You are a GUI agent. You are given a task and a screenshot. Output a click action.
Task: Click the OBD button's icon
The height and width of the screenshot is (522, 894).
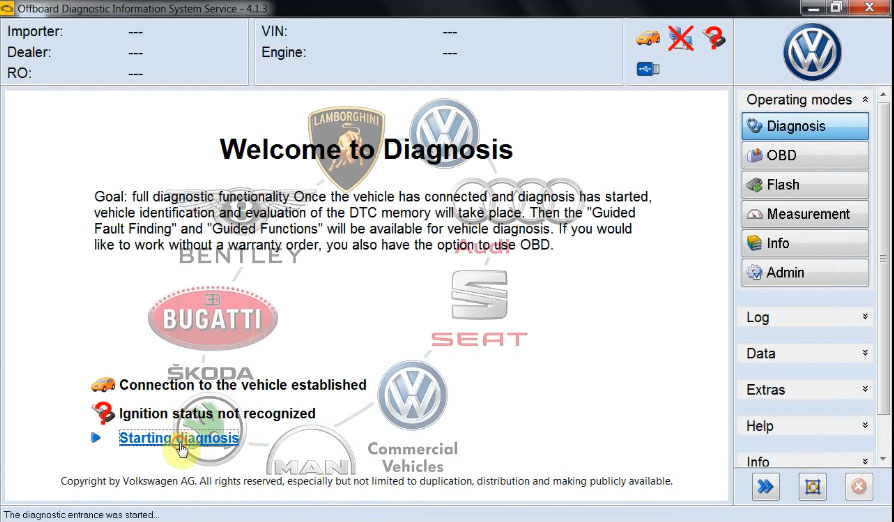tap(754, 155)
